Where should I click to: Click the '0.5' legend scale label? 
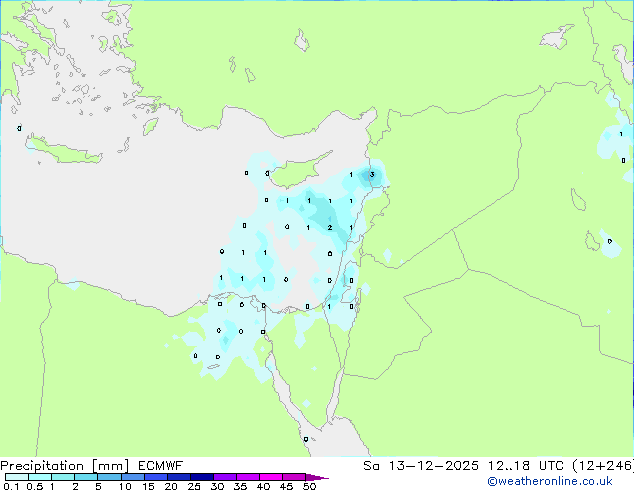point(35,486)
